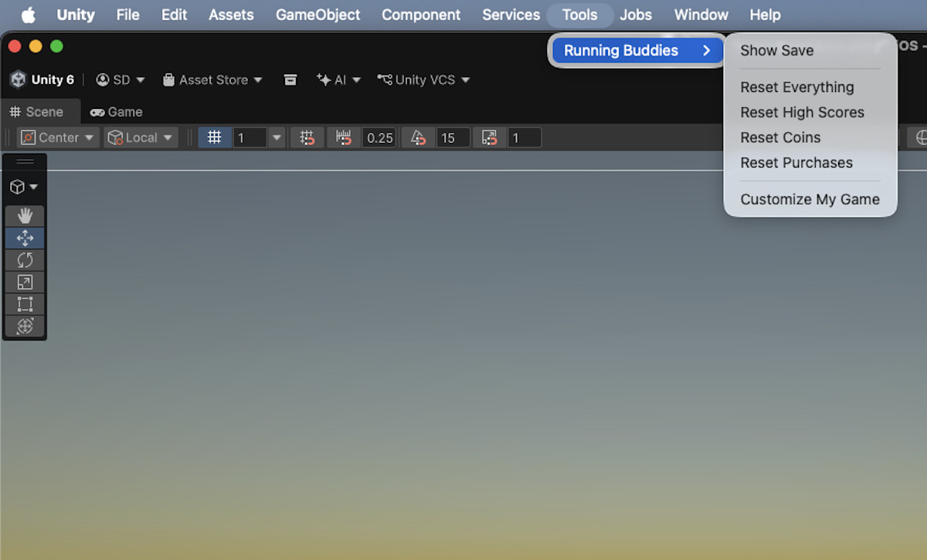Viewport: 927px width, 560px height.
Task: Open the Unity VCS dropdown
Action: pyautogui.click(x=423, y=80)
